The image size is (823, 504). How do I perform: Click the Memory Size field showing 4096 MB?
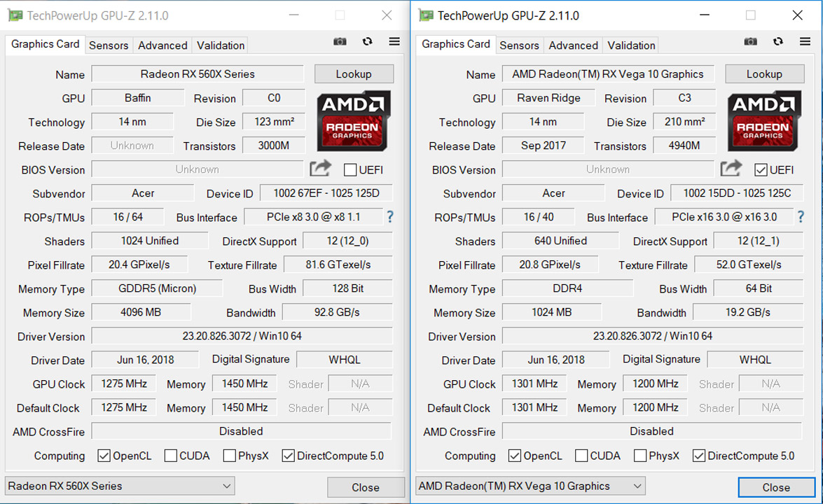[141, 312]
